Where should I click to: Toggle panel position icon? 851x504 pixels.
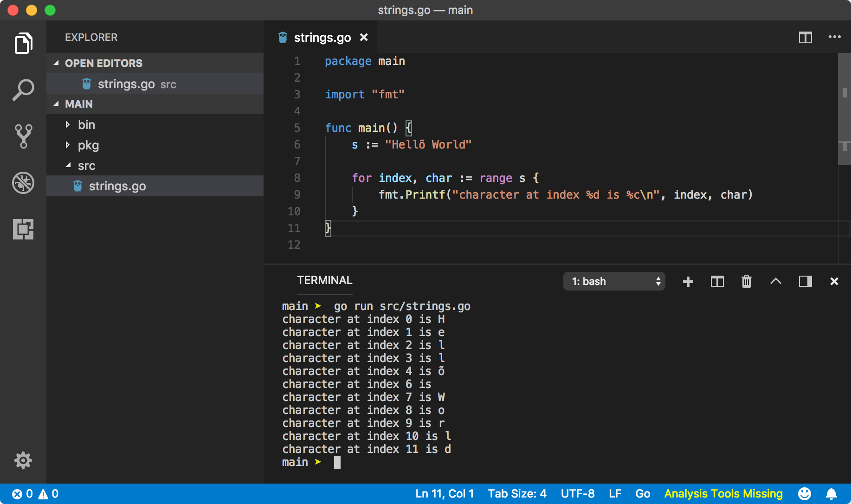[806, 281]
